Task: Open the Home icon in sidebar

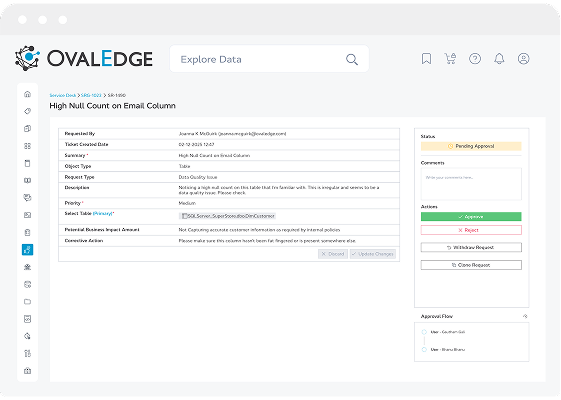Action: coord(28,94)
